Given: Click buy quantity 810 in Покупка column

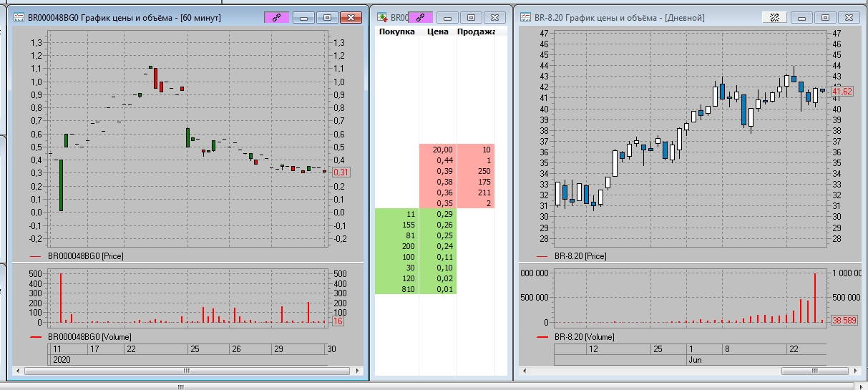Looking at the screenshot, I should click(397, 289).
